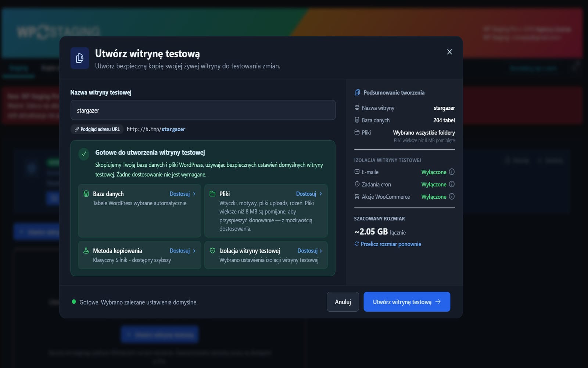
Task: Click the clock icon beside Zadania cron
Action: (357, 184)
